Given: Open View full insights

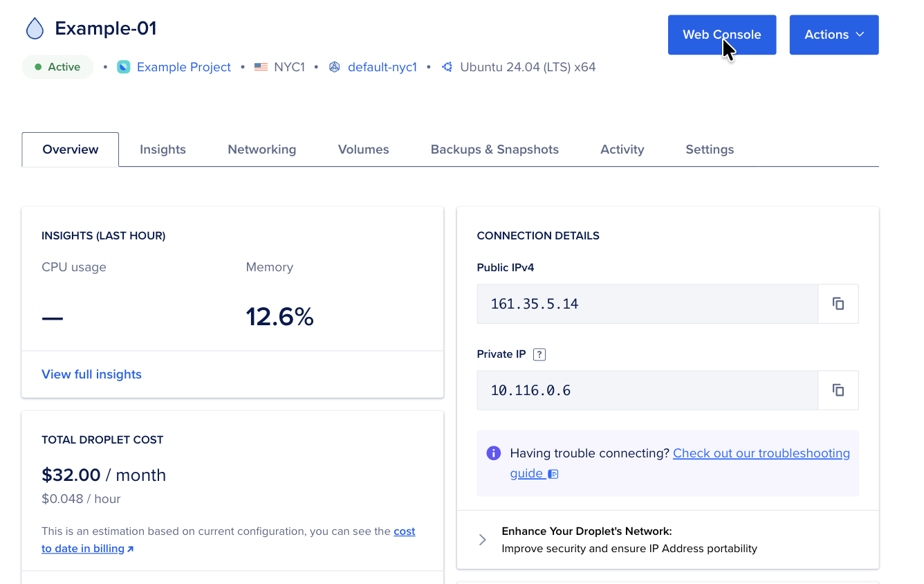Looking at the screenshot, I should [x=91, y=374].
